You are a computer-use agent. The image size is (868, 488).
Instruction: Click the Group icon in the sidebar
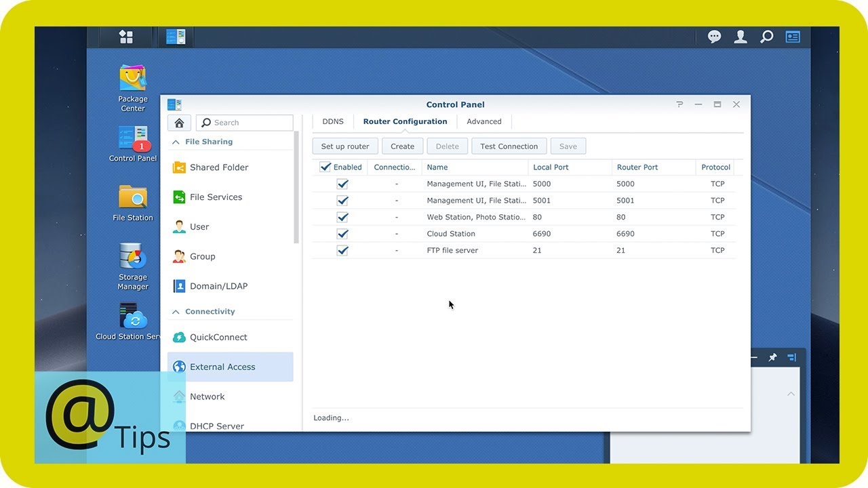coord(179,257)
